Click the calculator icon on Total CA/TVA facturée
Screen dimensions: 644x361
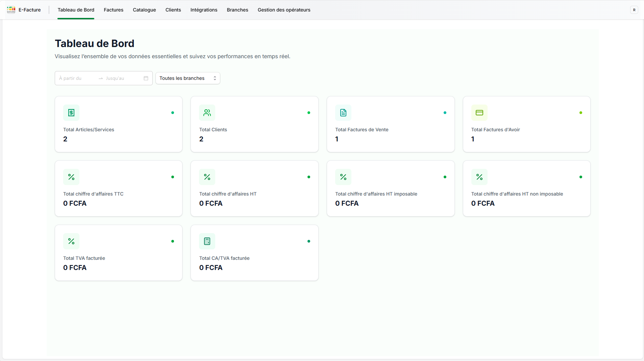coord(207,241)
